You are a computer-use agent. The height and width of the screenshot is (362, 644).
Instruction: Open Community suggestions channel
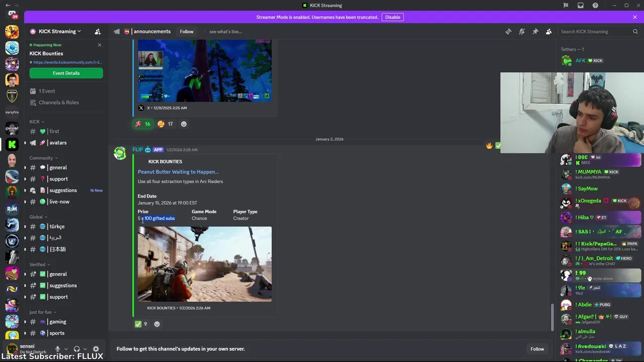66,190
